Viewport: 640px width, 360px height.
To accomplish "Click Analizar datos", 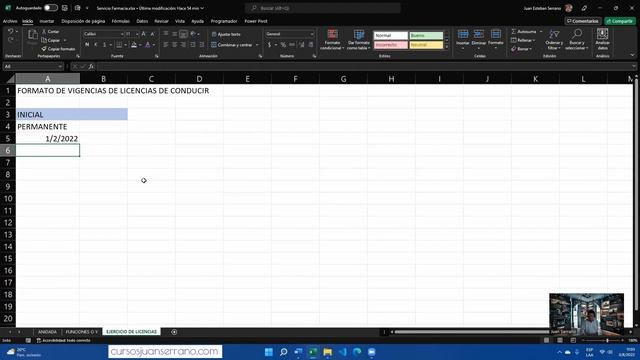I will pyautogui.click(x=602, y=39).
